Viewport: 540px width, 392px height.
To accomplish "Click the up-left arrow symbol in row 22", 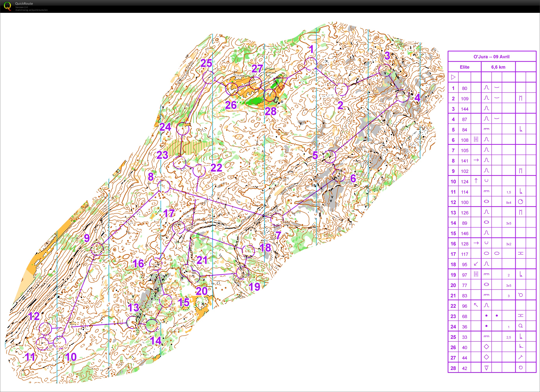I will (476, 305).
